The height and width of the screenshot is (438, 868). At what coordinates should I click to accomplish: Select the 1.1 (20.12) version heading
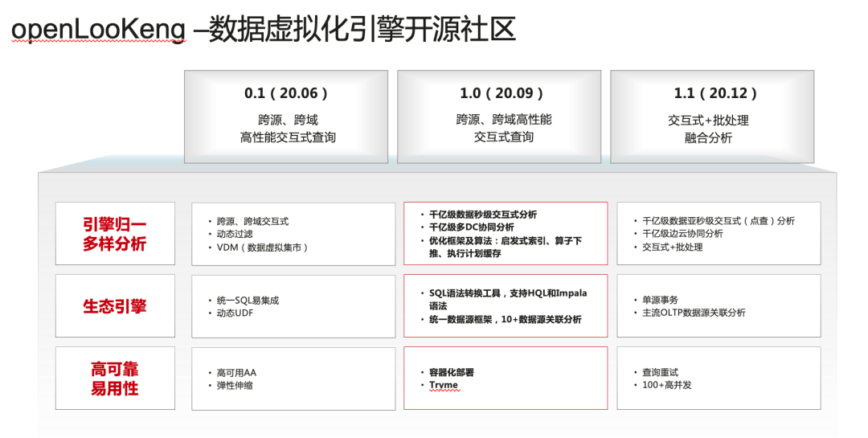[x=714, y=93]
